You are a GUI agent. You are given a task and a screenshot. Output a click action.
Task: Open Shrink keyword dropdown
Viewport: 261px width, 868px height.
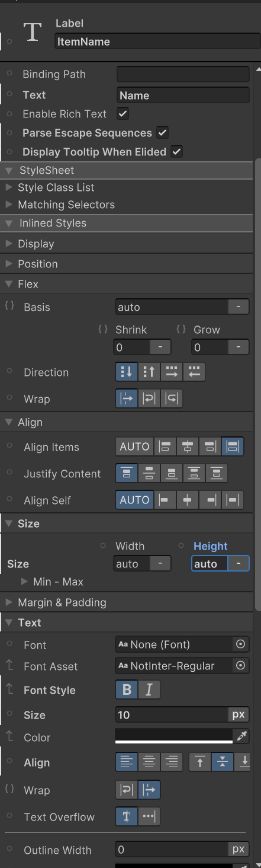pos(160,347)
